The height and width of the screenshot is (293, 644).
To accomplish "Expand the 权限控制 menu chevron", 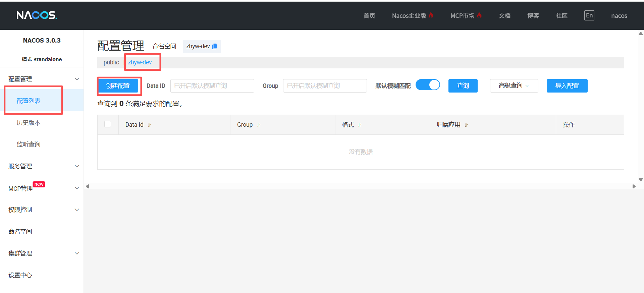I will click(x=77, y=210).
